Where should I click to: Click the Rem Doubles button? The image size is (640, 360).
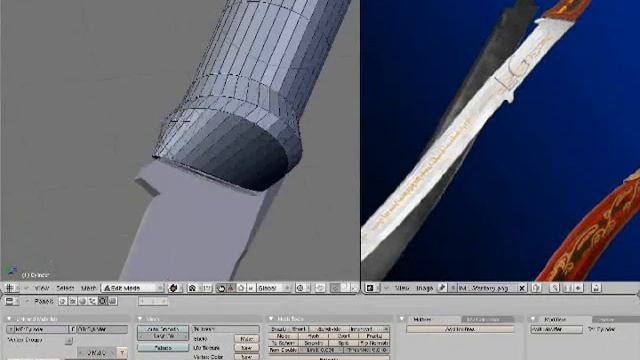(284, 350)
